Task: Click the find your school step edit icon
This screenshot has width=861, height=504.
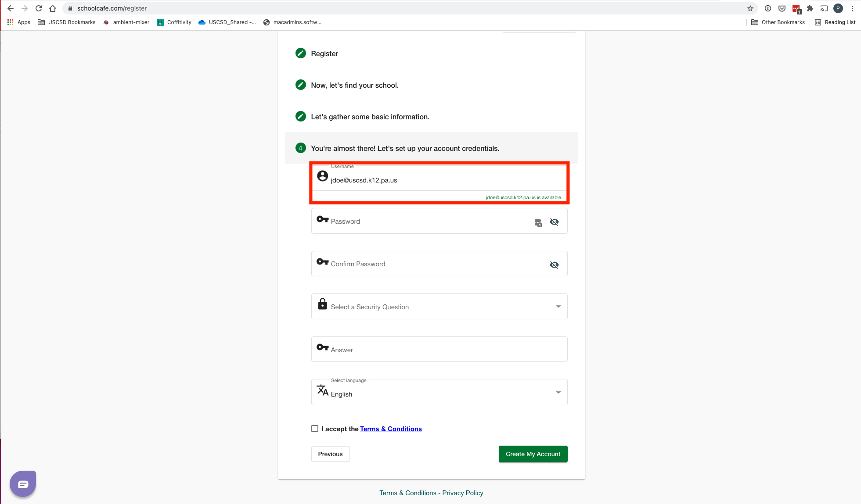Action: (x=300, y=85)
